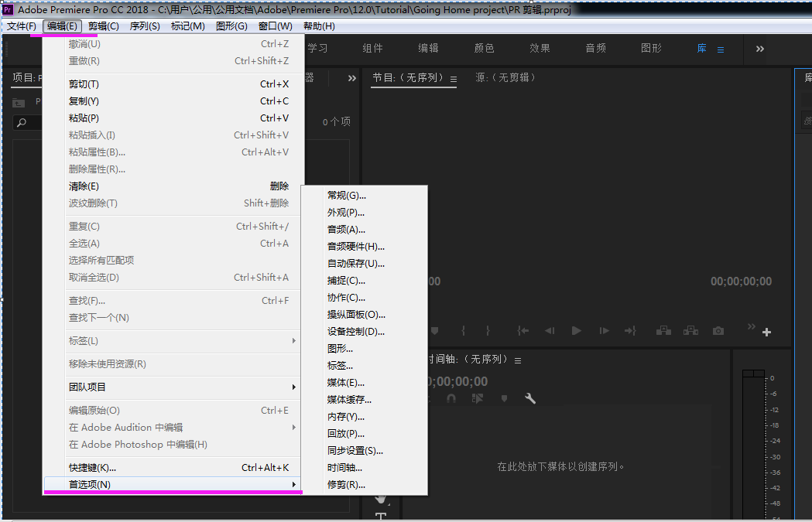The width and height of the screenshot is (812, 522).
Task: Open 常规(G)... preferences
Action: point(365,196)
